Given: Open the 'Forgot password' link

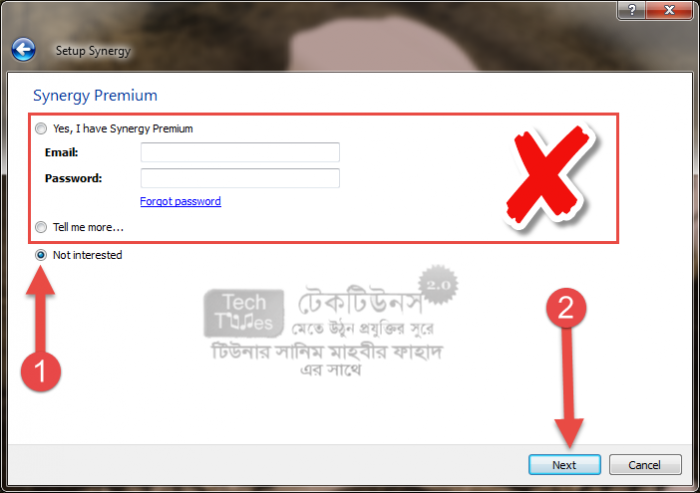Looking at the screenshot, I should pyautogui.click(x=180, y=201).
